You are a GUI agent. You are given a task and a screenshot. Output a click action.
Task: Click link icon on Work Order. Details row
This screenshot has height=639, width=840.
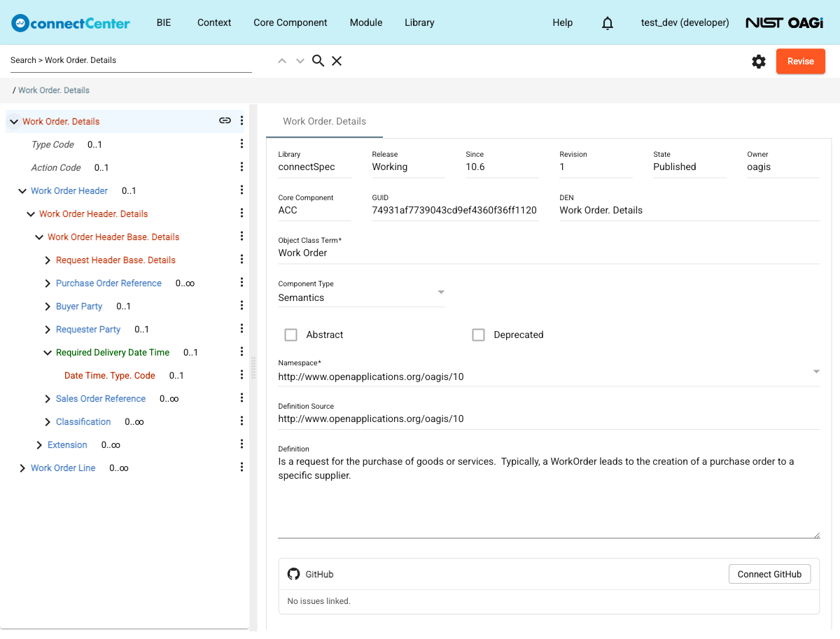point(225,120)
